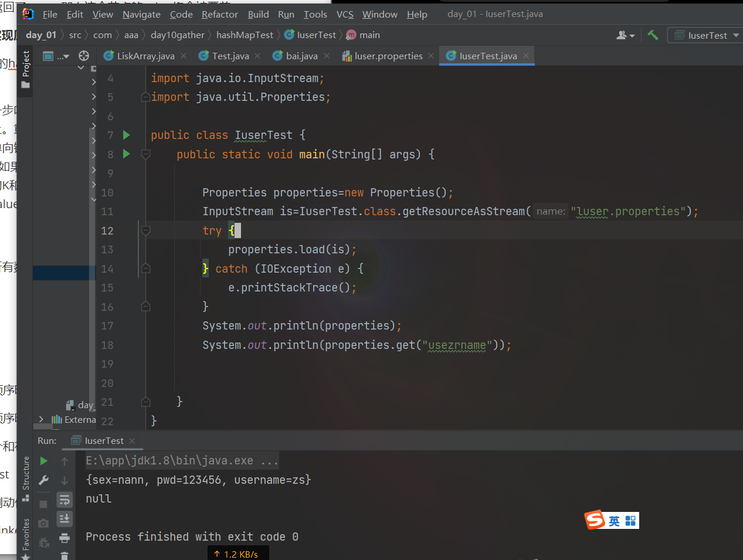Click src breadcrumb
Image resolution: width=743 pixels, height=560 pixels.
(x=75, y=35)
